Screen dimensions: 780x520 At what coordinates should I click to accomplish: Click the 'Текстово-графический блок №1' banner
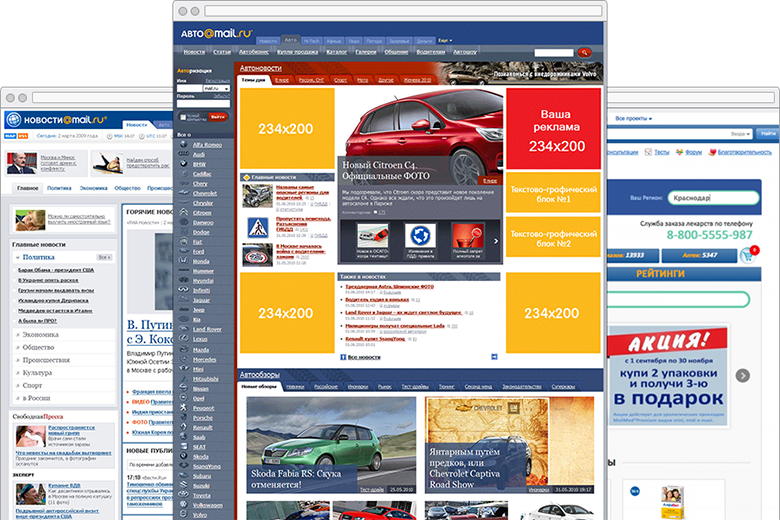(553, 192)
